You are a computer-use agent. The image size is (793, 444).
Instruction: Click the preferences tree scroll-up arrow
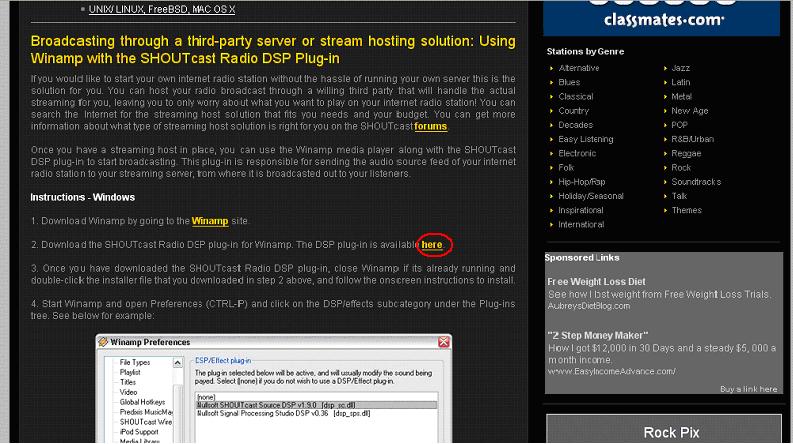click(x=178, y=363)
